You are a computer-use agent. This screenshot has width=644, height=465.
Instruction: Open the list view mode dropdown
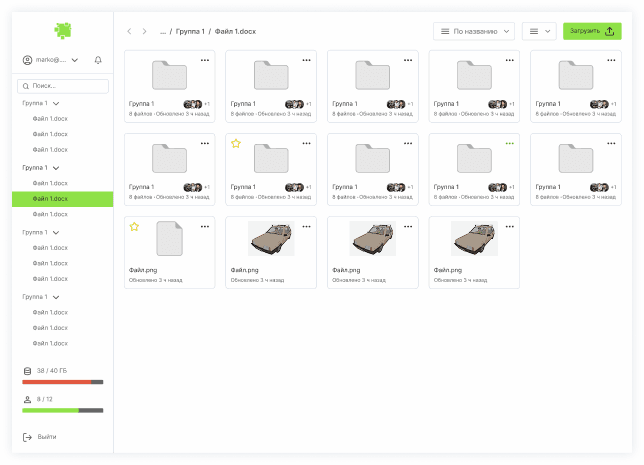tap(539, 31)
